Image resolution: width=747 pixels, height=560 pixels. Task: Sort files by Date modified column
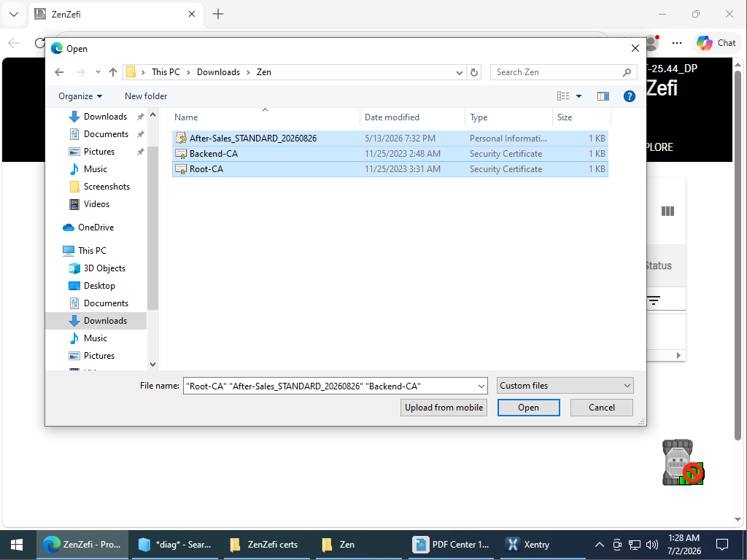pos(413,117)
